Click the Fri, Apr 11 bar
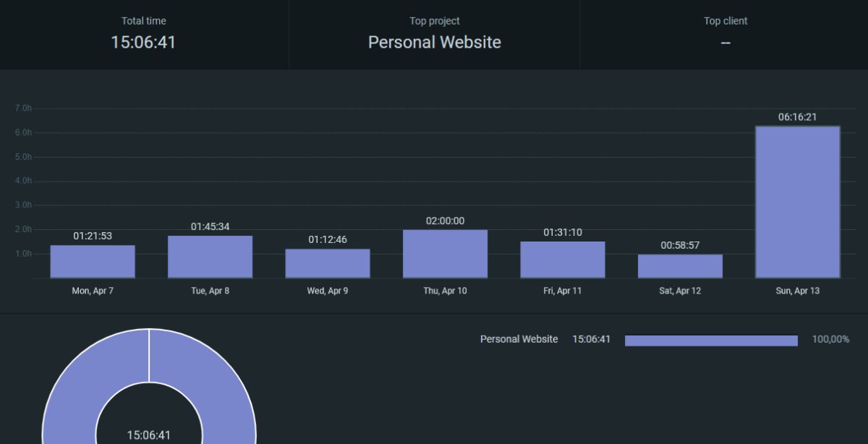This screenshot has width=868, height=444. pyautogui.click(x=563, y=260)
